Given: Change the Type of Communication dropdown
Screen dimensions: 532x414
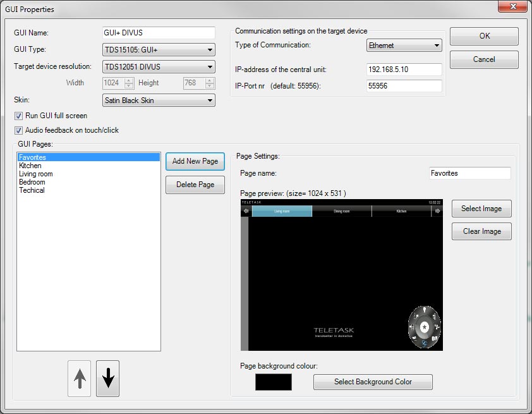Looking at the screenshot, I should pos(404,46).
